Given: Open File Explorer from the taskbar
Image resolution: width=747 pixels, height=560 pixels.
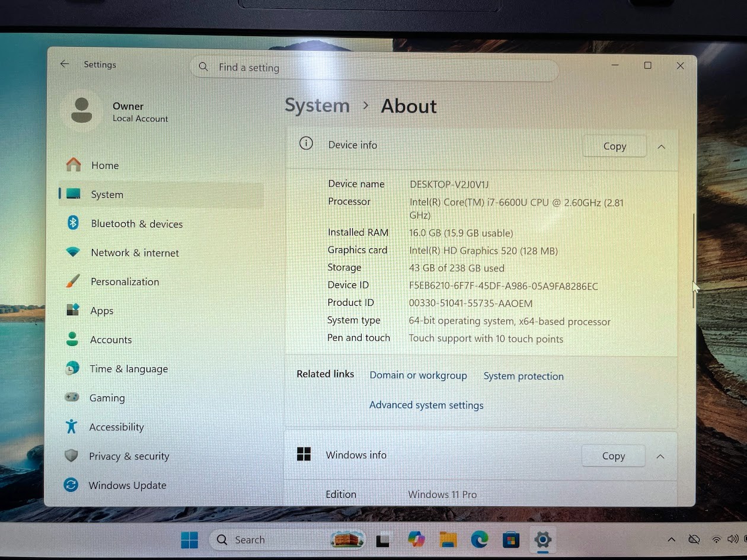Looking at the screenshot, I should 448,539.
